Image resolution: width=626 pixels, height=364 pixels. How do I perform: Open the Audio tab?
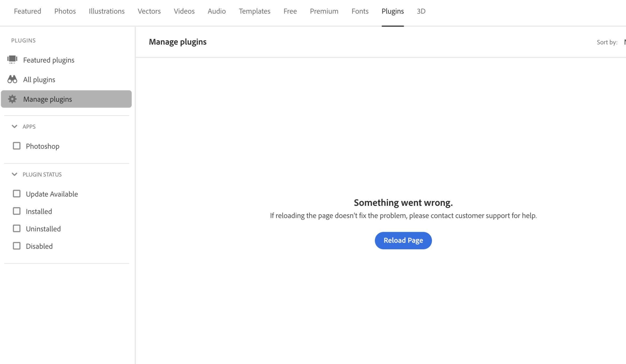pyautogui.click(x=217, y=11)
